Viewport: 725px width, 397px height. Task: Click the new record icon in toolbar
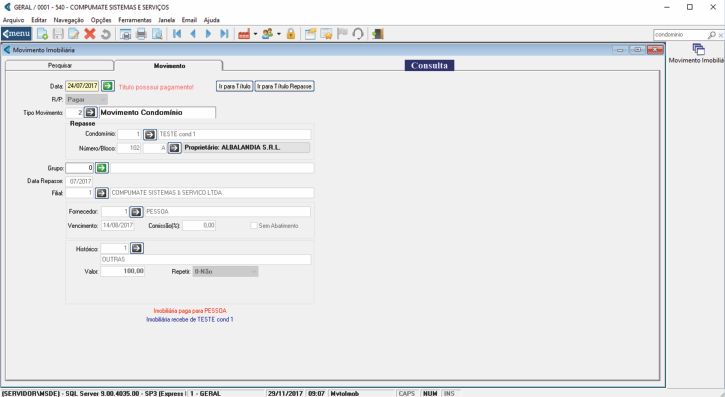tap(42, 34)
